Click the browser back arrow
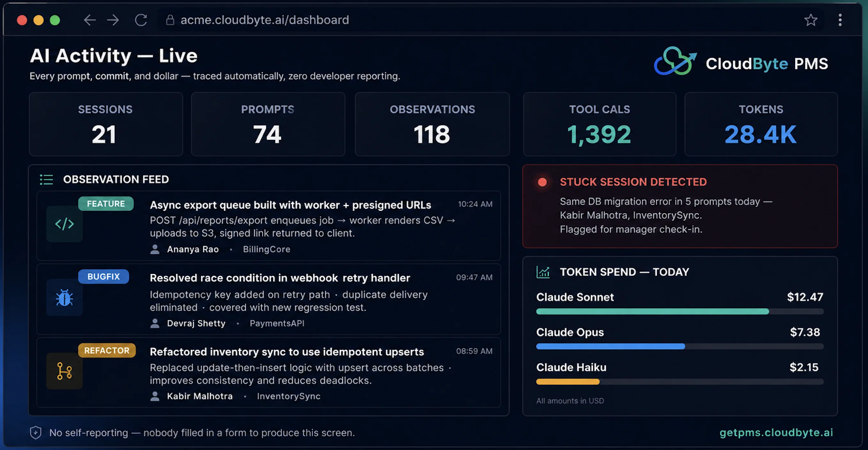 click(x=89, y=20)
